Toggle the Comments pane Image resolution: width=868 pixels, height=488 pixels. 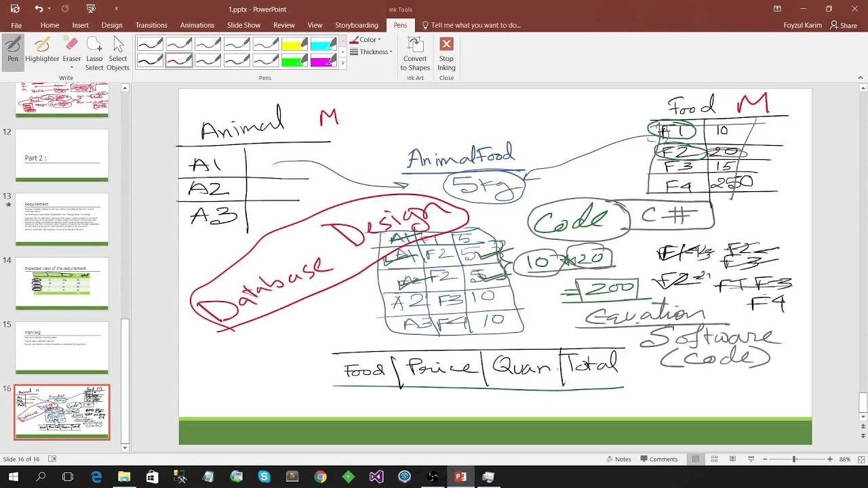(x=658, y=459)
